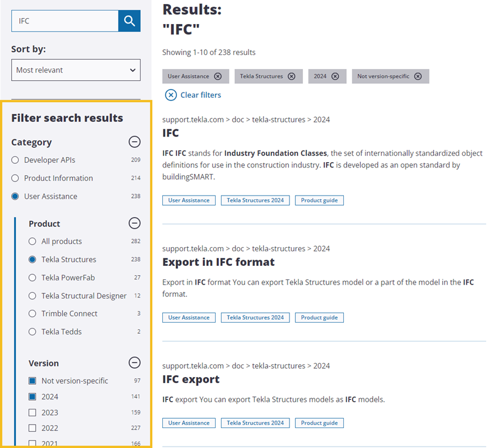
Task: Open the IFC result title link
Action: (x=170, y=133)
